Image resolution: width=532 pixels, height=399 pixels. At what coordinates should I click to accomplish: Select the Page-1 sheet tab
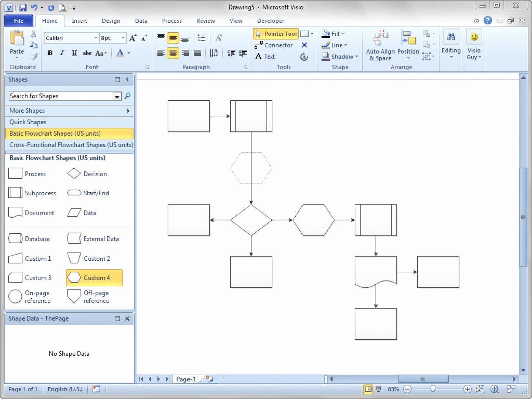point(186,379)
